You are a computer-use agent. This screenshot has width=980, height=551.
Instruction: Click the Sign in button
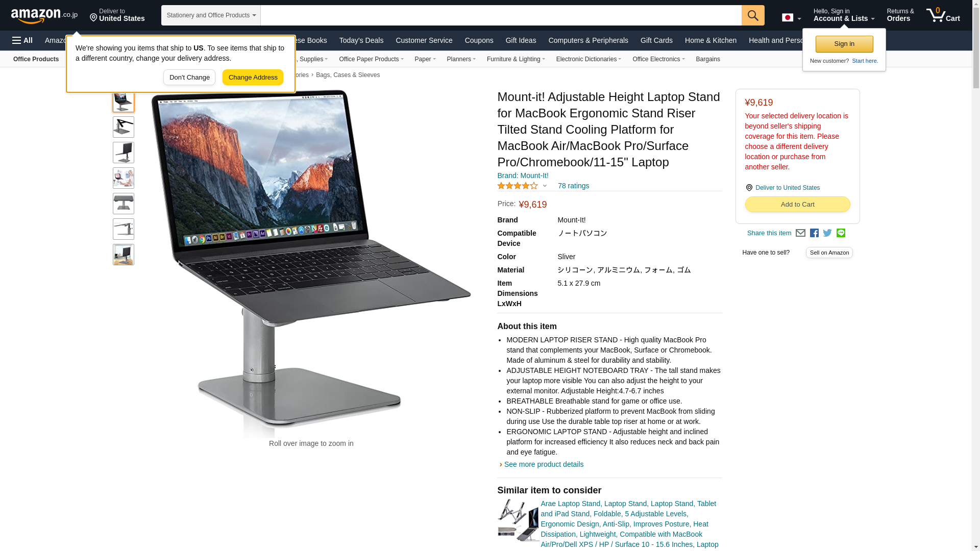(x=844, y=44)
